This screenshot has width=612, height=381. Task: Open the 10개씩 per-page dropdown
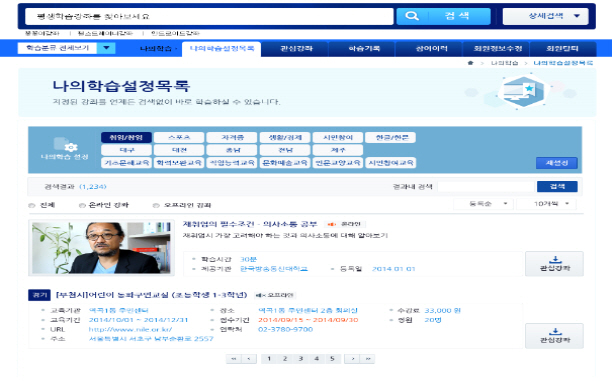(547, 204)
